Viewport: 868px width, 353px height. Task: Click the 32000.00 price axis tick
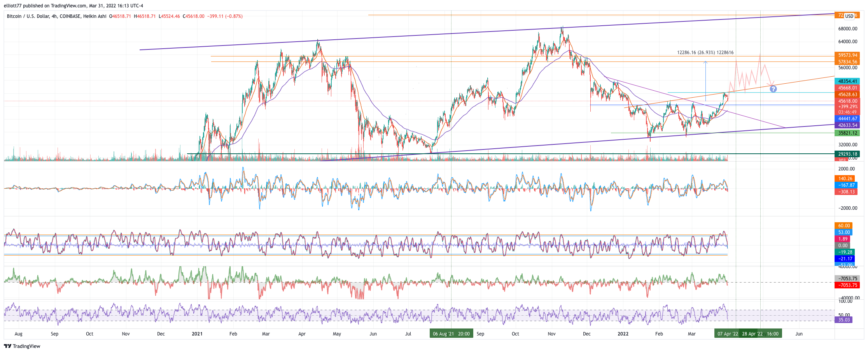coord(847,145)
